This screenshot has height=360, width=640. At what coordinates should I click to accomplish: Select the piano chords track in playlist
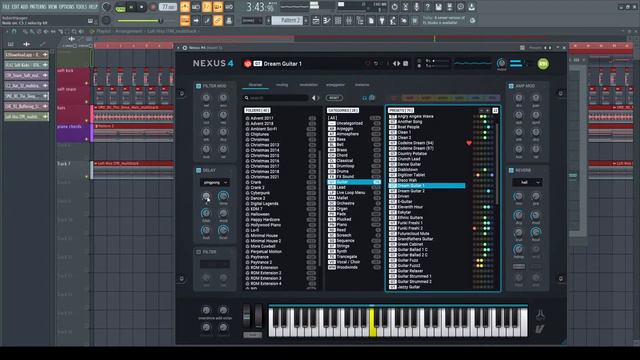(x=73, y=133)
